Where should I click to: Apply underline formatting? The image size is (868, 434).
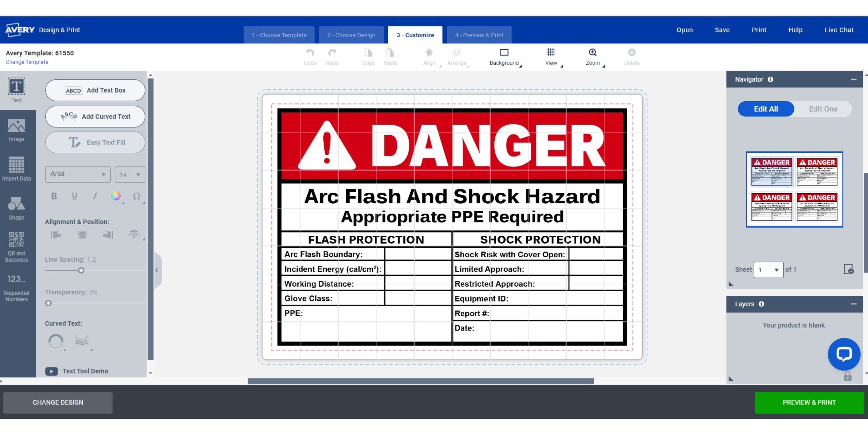[74, 196]
